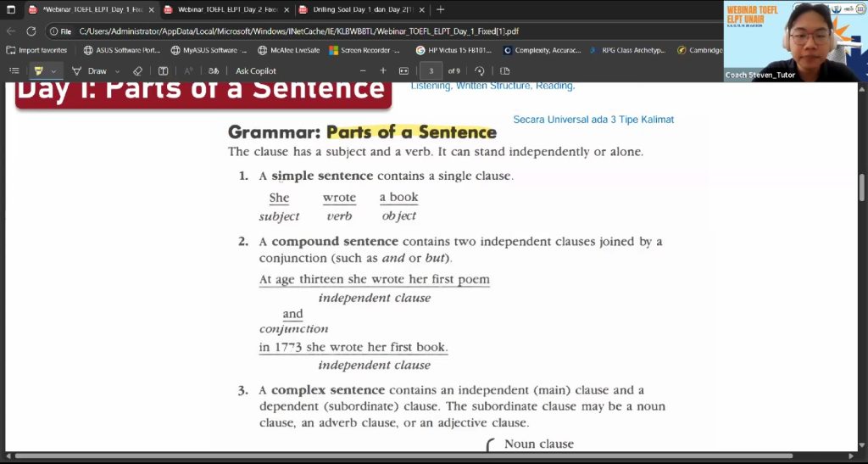Click 'At age thirteen she wrote her first poem'
This screenshot has height=464, width=868.
(x=374, y=279)
